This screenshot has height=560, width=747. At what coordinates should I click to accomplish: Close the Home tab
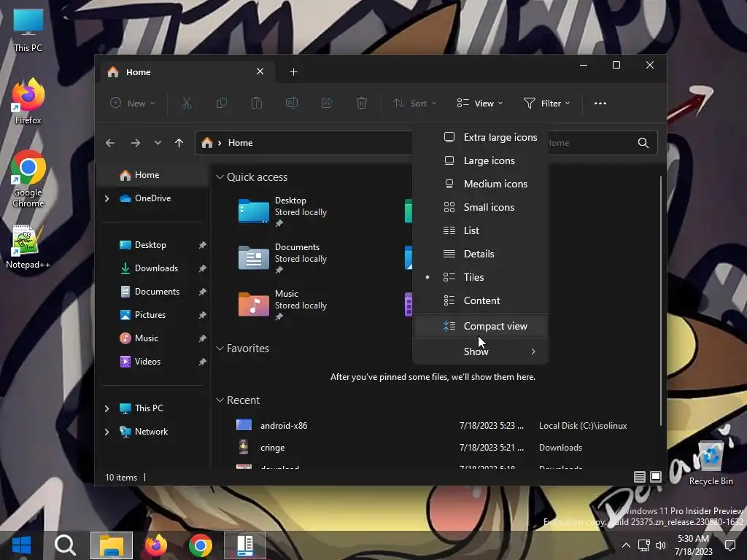coord(260,71)
